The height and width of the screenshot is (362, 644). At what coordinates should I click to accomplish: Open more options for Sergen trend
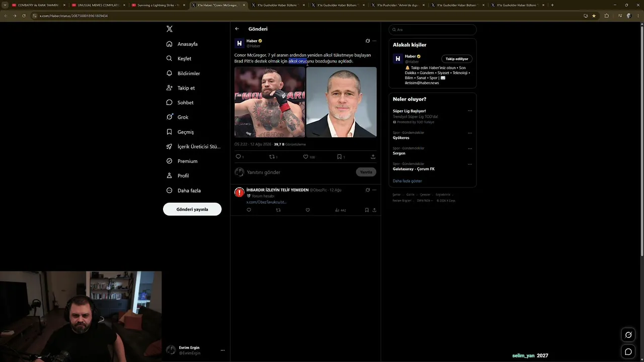pos(470,149)
